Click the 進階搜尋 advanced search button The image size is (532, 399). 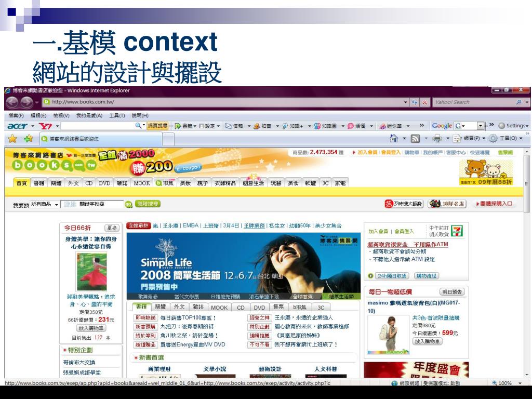pos(148,204)
